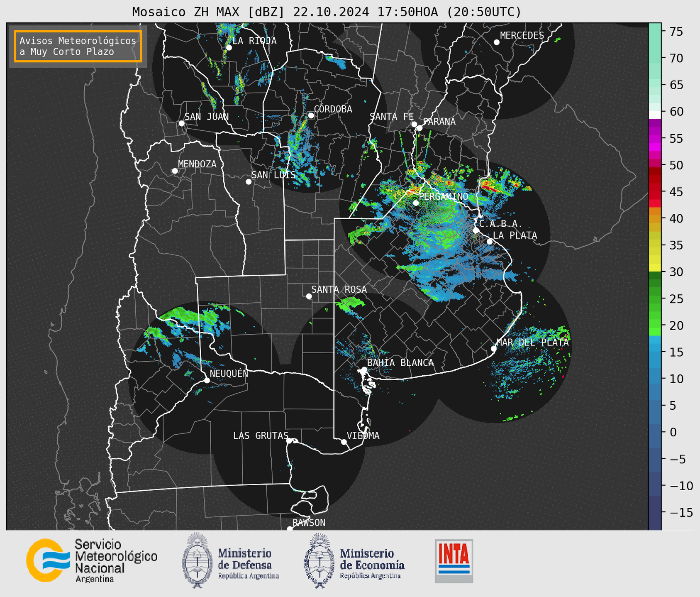Select the C.A.B.A. city label
The width and height of the screenshot is (700, 597).
(501, 224)
